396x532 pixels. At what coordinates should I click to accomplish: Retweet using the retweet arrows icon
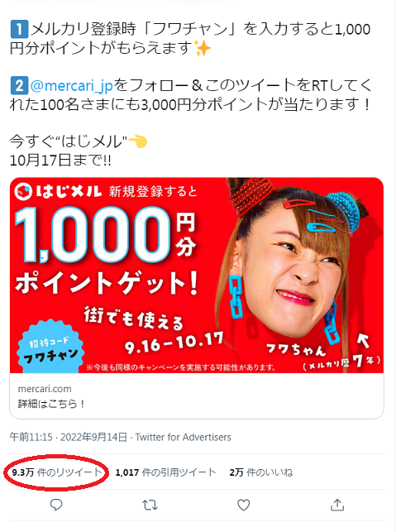[150, 506]
